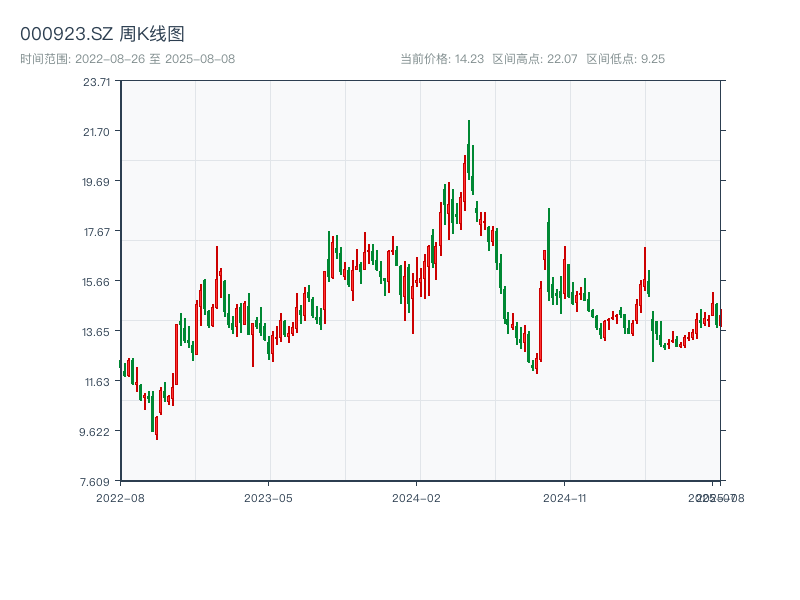Click the 13.65 y-axis price label

point(97,332)
